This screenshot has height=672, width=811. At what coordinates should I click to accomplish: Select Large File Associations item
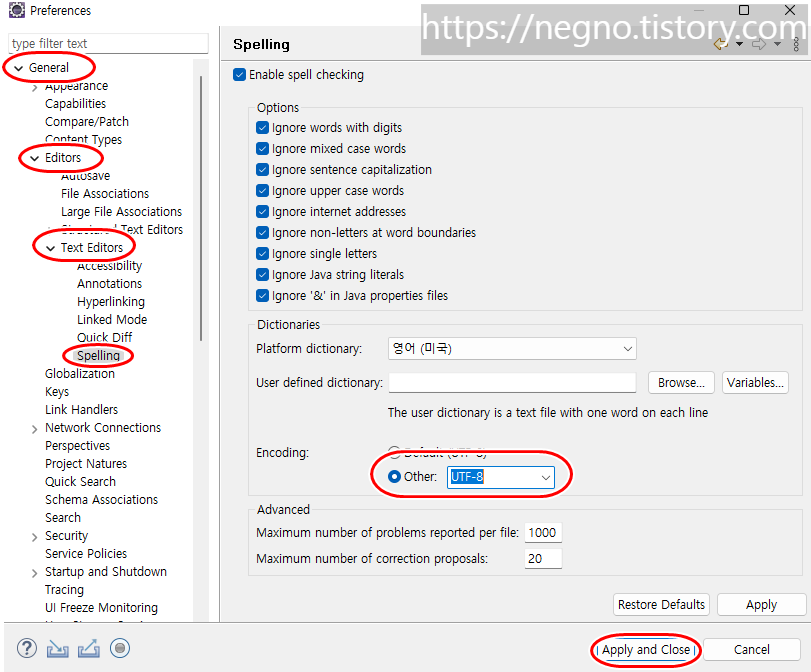tap(122, 212)
